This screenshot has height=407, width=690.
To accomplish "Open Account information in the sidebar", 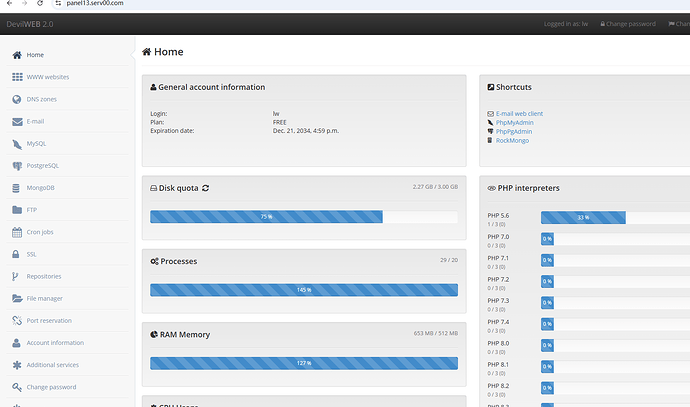I will point(55,343).
